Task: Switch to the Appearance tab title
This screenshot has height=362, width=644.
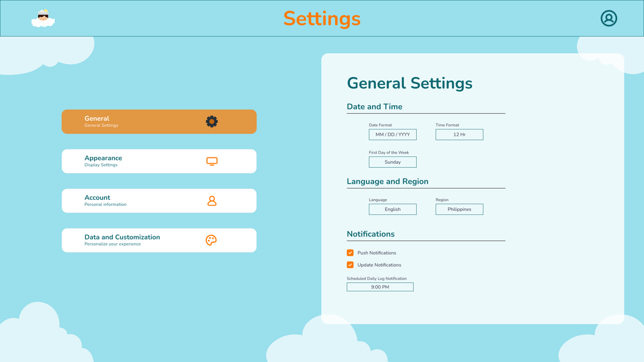Action: (103, 158)
